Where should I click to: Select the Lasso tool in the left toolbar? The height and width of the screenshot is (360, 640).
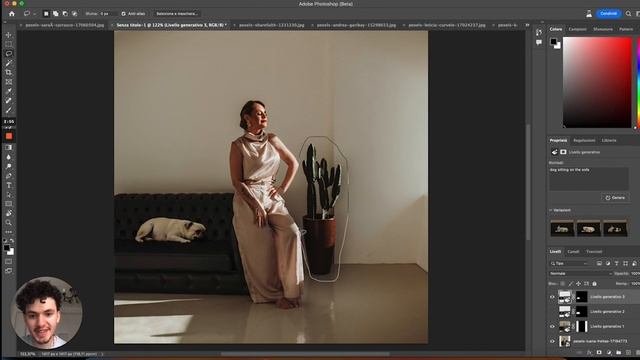click(x=9, y=53)
